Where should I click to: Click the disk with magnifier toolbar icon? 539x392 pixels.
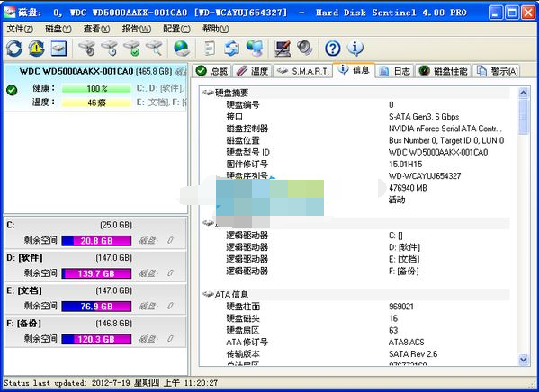pyautogui.click(x=154, y=49)
